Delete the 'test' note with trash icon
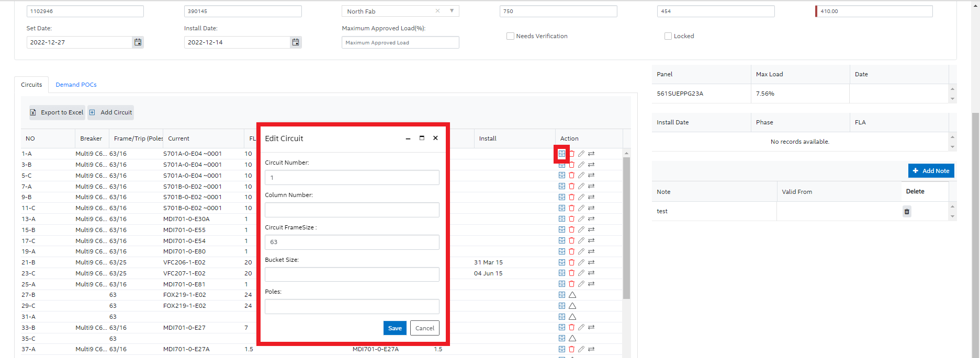This screenshot has height=358, width=980. tap(907, 212)
